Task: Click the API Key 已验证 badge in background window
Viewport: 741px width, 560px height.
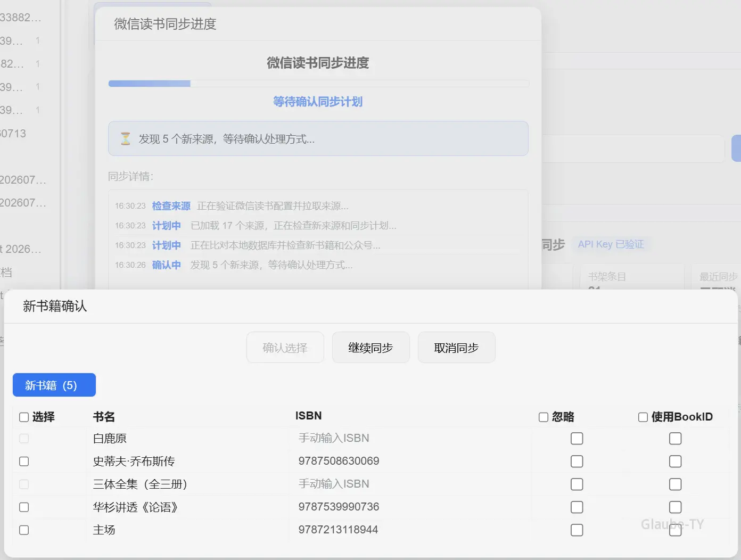Action: (611, 244)
